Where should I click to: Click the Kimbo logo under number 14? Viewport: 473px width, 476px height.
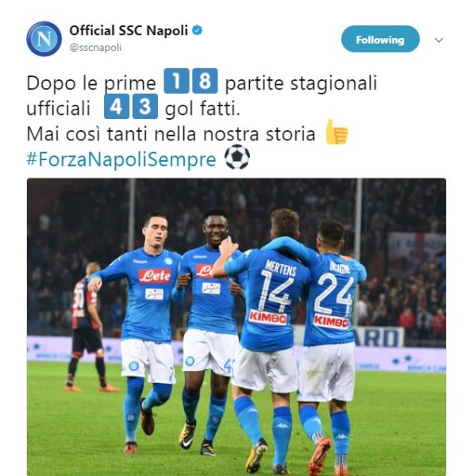point(267,318)
